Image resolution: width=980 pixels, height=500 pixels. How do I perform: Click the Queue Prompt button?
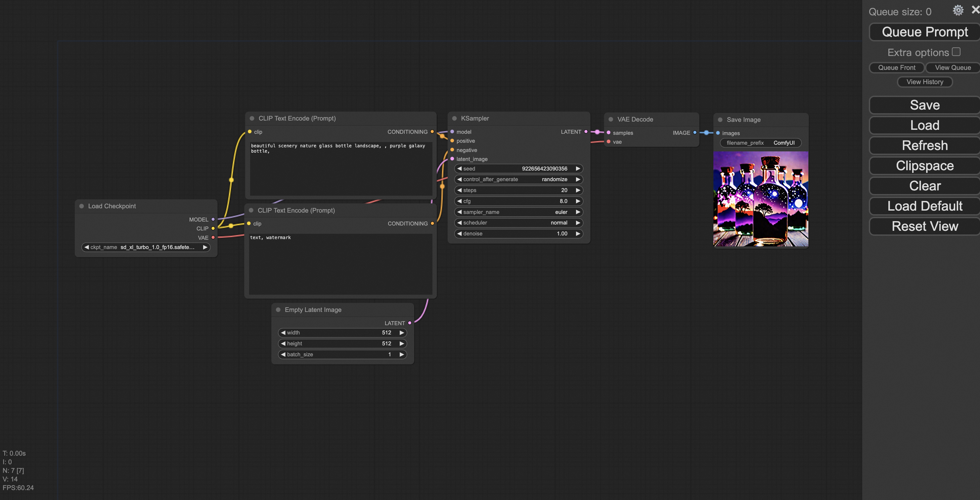pos(925,32)
